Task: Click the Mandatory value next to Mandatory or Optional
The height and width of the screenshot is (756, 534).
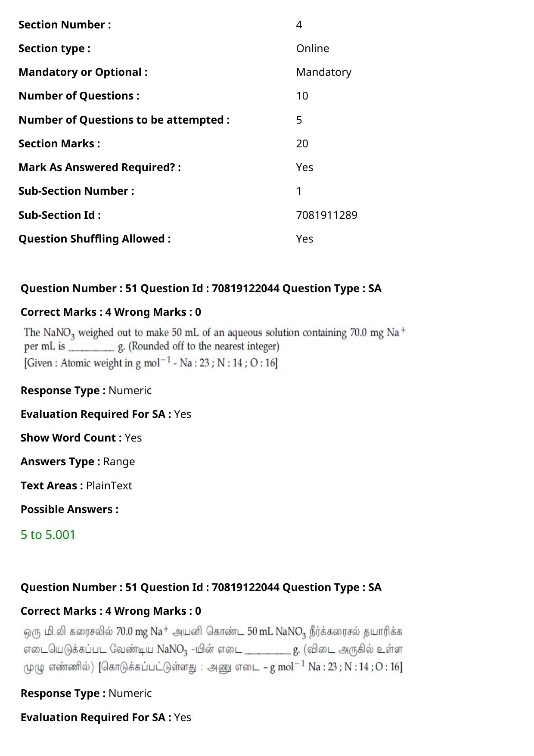Action: [x=323, y=72]
